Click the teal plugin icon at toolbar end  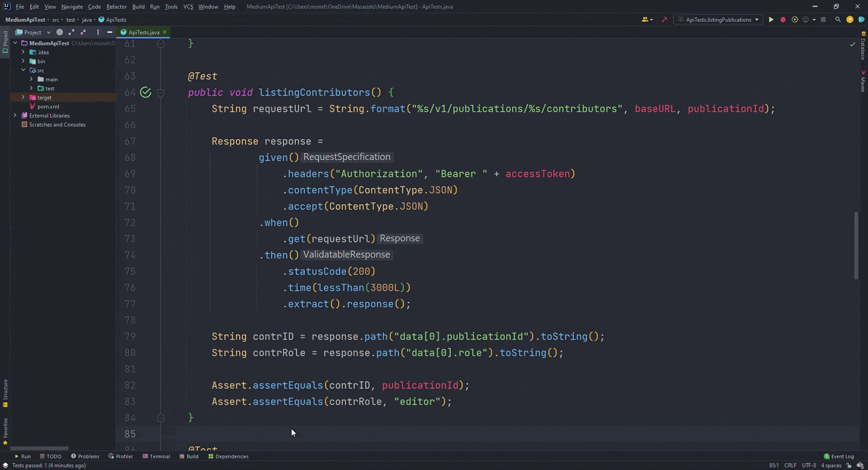tap(861, 19)
